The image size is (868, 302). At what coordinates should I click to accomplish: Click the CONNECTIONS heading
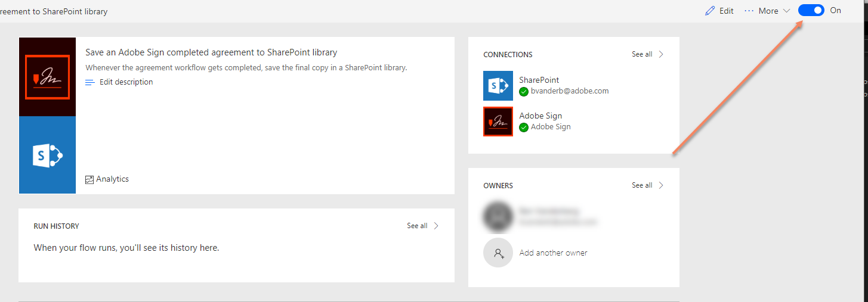point(508,55)
